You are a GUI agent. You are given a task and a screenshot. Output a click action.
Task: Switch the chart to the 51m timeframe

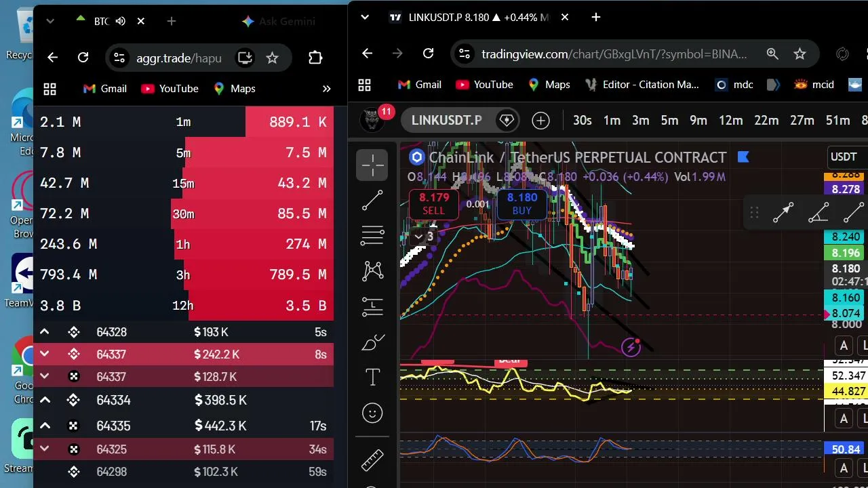point(837,121)
